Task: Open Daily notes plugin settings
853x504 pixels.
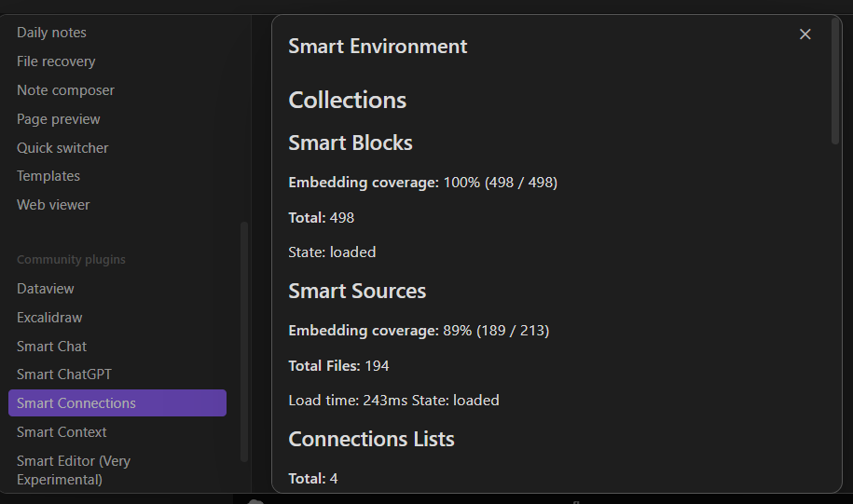Action: coord(51,33)
